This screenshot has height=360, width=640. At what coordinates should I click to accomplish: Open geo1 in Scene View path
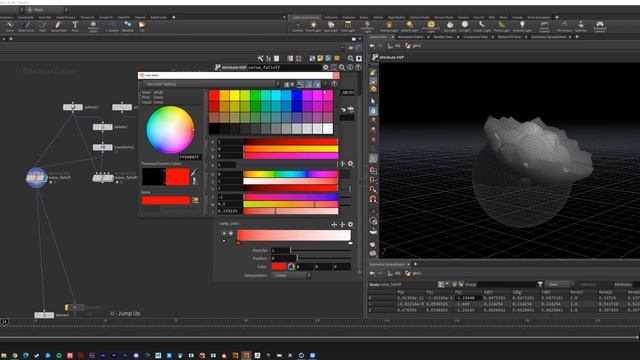[413, 46]
